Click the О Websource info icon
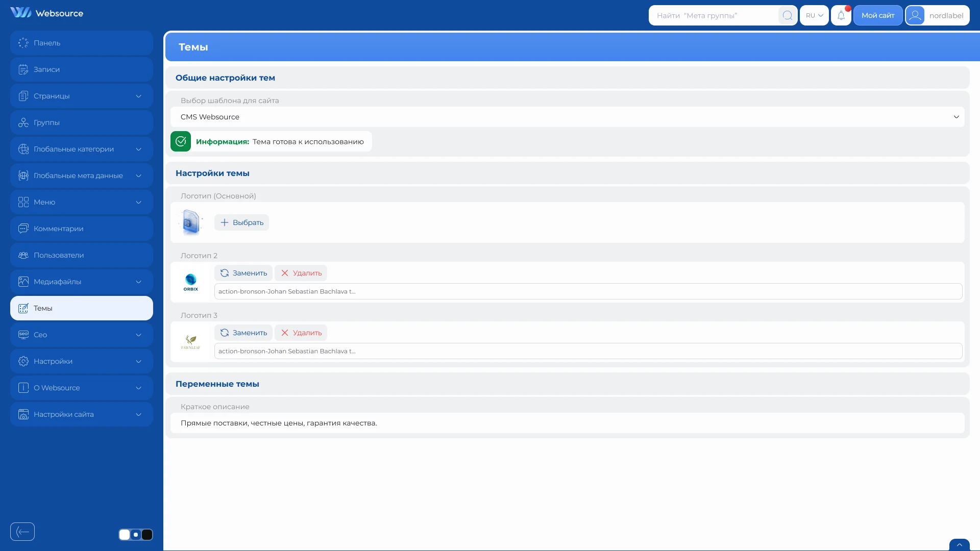 (x=23, y=388)
